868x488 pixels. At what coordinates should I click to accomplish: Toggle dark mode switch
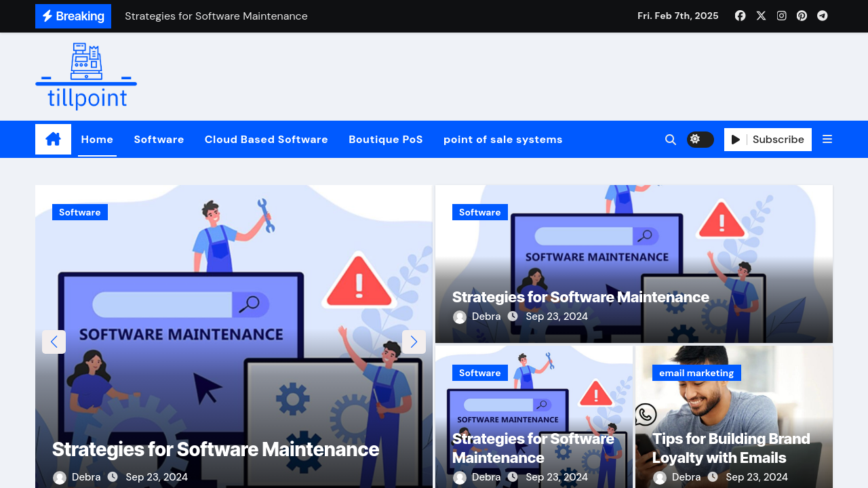[x=700, y=140]
